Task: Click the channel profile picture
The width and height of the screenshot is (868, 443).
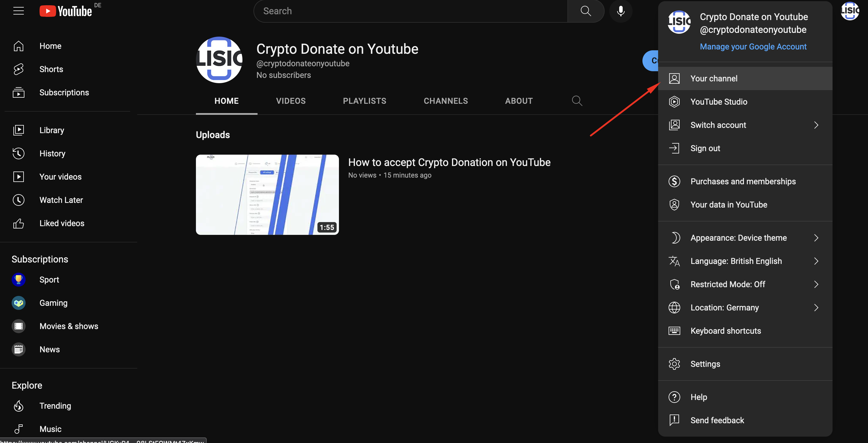Action: coord(219,60)
